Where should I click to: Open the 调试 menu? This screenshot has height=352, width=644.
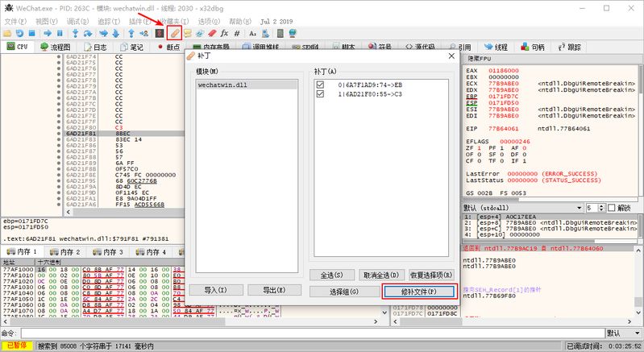(x=77, y=21)
